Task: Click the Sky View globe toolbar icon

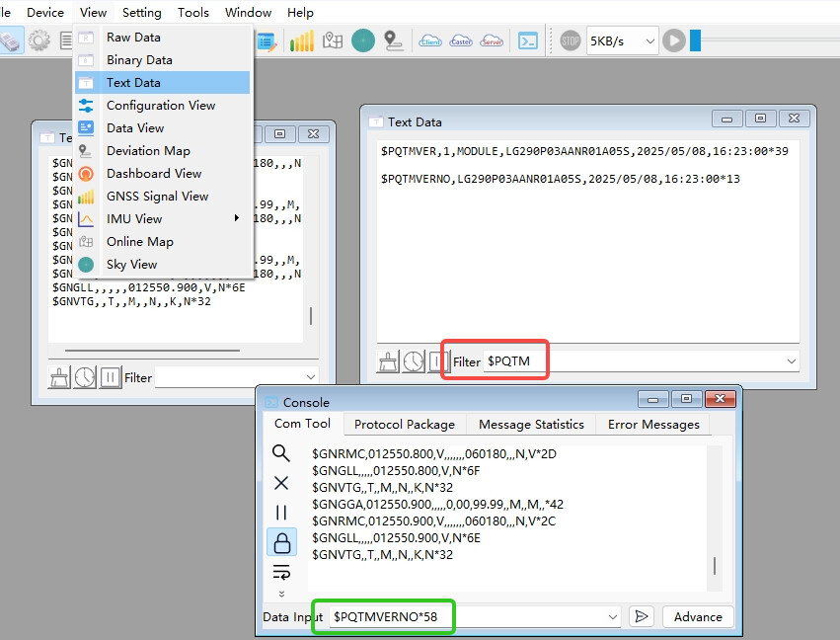Action: click(x=362, y=40)
